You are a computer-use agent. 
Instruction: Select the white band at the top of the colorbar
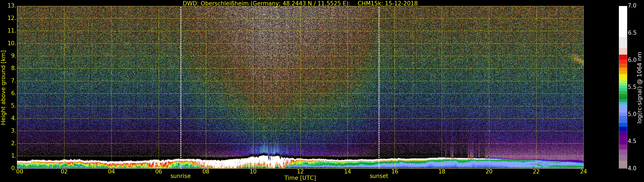[623, 21]
